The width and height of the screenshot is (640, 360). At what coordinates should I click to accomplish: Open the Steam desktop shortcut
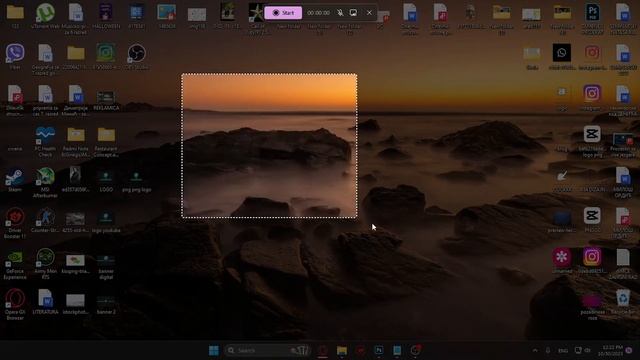(x=15, y=180)
